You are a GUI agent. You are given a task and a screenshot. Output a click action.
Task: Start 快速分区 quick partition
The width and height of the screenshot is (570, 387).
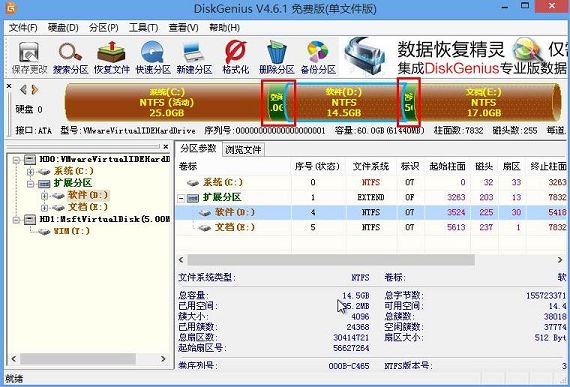coord(153,57)
